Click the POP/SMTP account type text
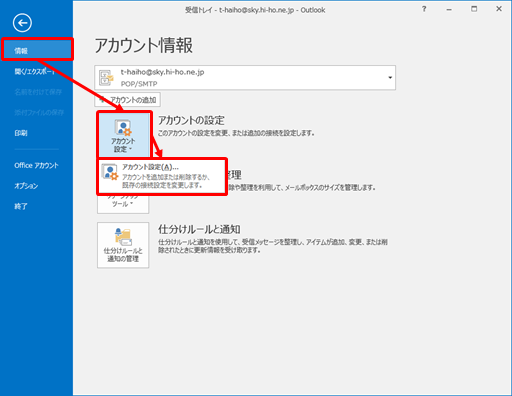Screen dimensions: 512x396 (x=139, y=84)
